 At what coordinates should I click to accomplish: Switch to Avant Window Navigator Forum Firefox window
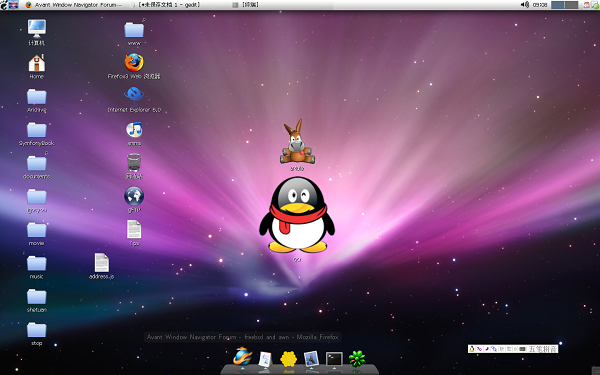click(73, 5)
